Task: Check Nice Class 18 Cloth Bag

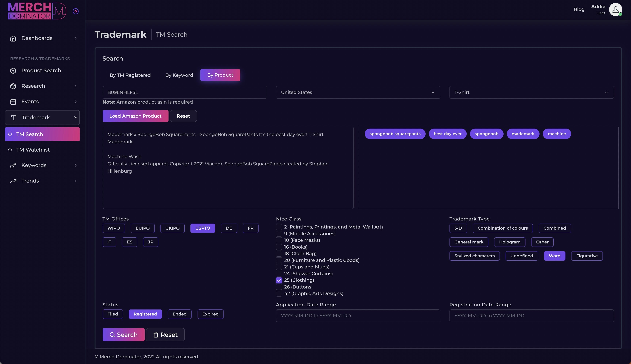Action: (x=279, y=253)
